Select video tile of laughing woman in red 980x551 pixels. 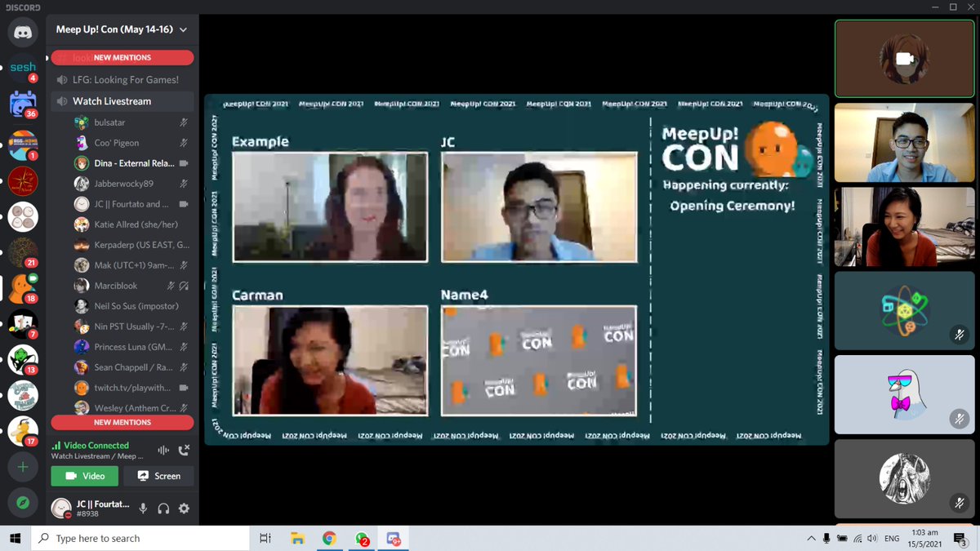click(x=904, y=227)
